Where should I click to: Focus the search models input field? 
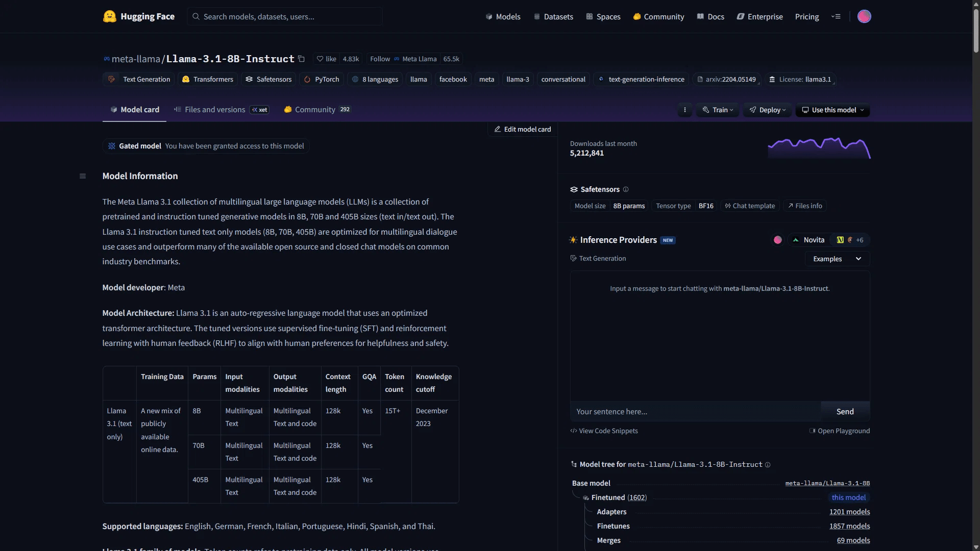click(x=285, y=16)
